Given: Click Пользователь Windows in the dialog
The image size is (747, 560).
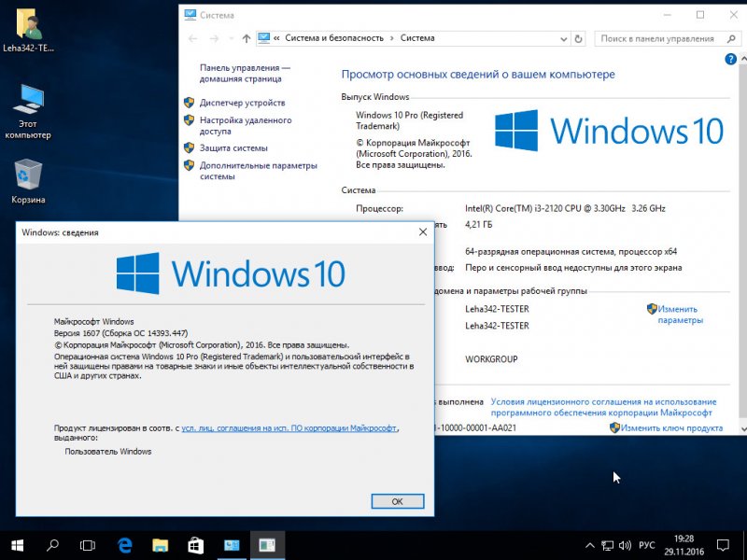Looking at the screenshot, I should (108, 452).
